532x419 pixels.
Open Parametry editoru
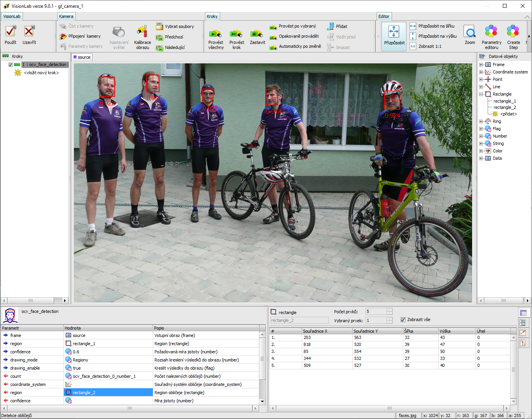[491, 32]
